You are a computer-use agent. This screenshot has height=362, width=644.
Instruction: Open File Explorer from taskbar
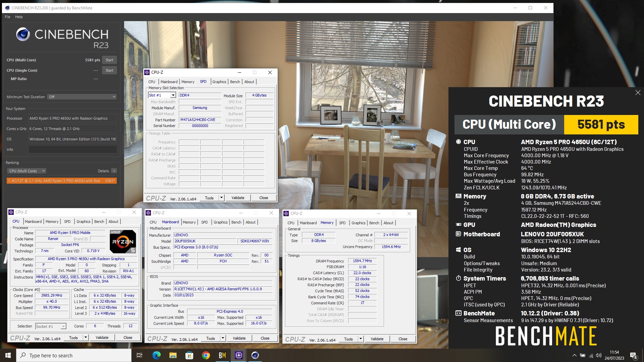173,355
